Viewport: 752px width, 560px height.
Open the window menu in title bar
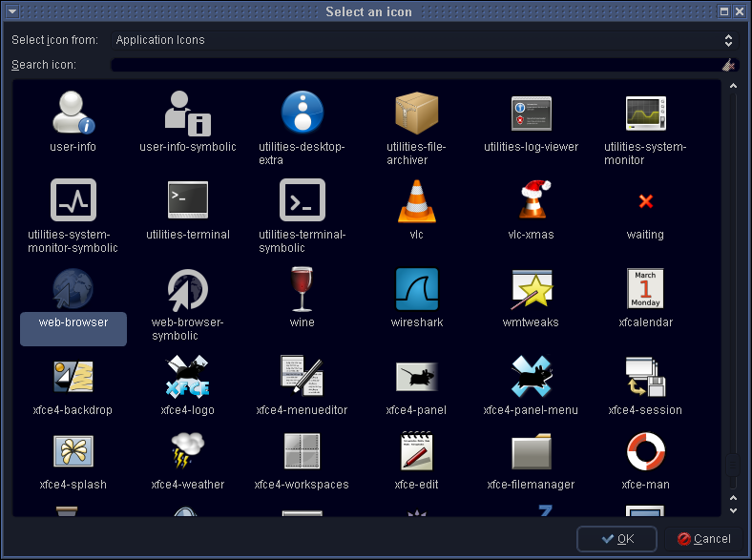(x=11, y=11)
